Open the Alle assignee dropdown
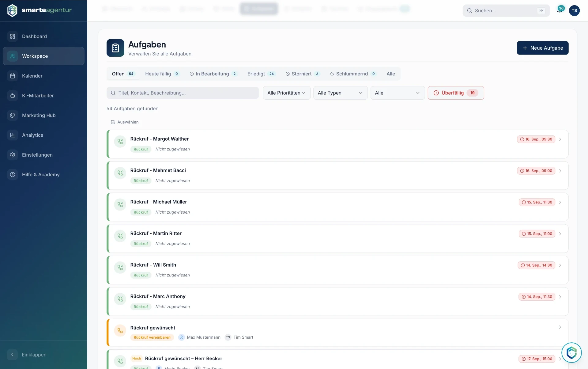 point(398,93)
